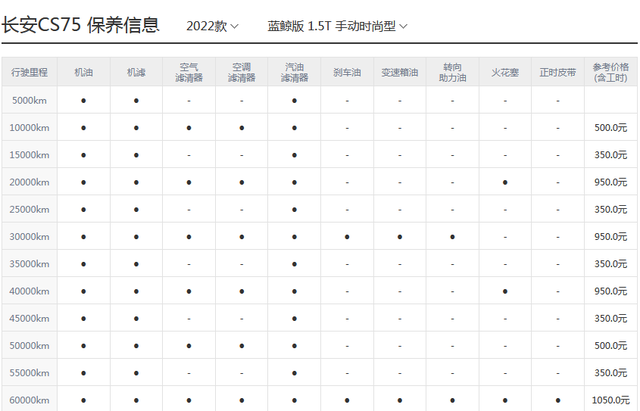Viewport: 640px width, 411px height.
Task: Select the 25000km mileage row label
Action: [x=29, y=209]
